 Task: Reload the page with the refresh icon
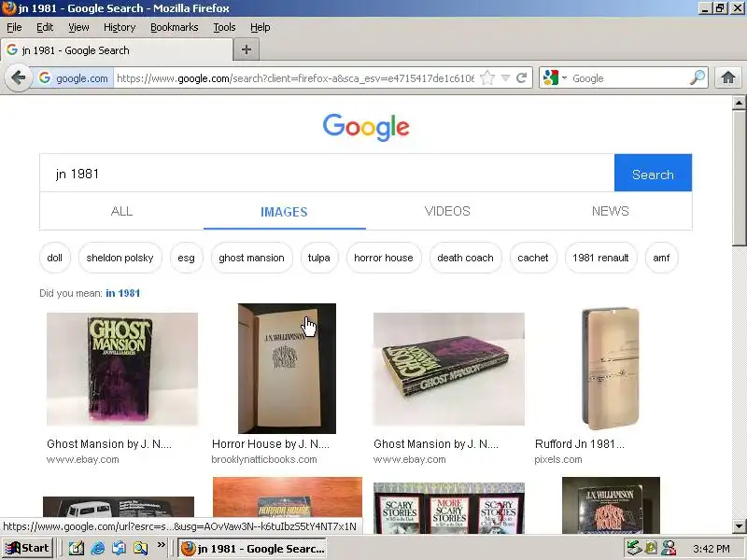(x=522, y=77)
